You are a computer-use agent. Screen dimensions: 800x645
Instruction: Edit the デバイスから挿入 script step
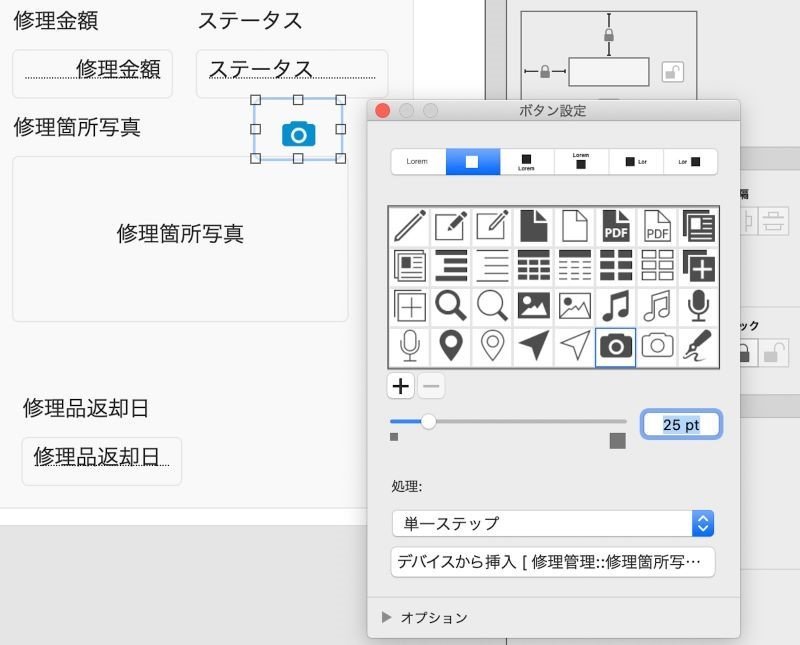pyautogui.click(x=553, y=562)
